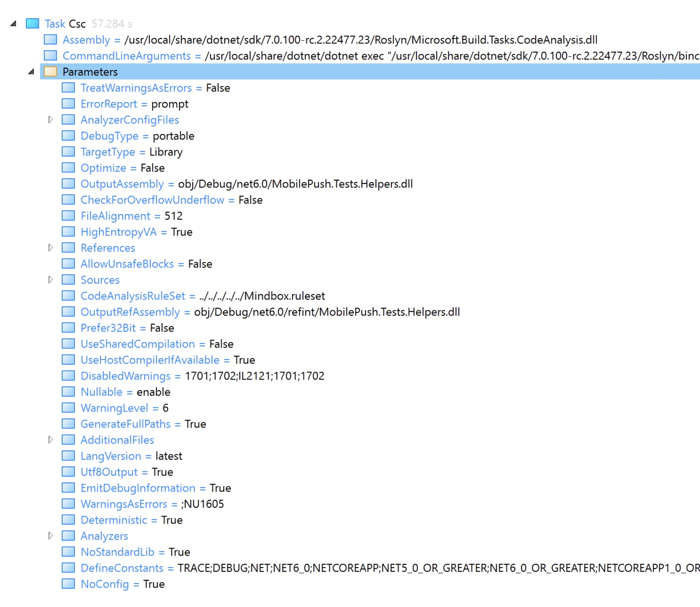
Task: Click the CommandLineArguments node icon
Action: point(50,56)
